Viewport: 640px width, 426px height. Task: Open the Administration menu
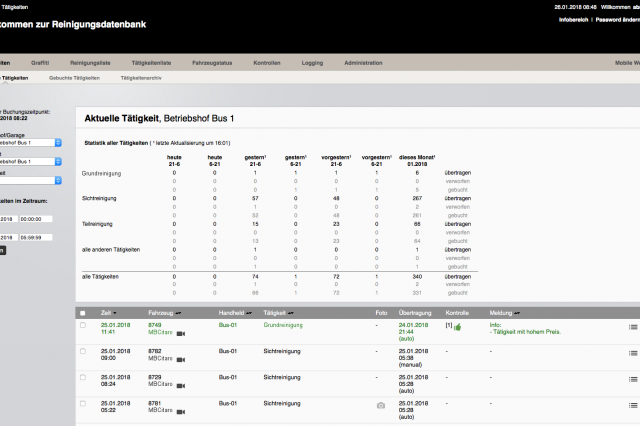pyautogui.click(x=363, y=63)
